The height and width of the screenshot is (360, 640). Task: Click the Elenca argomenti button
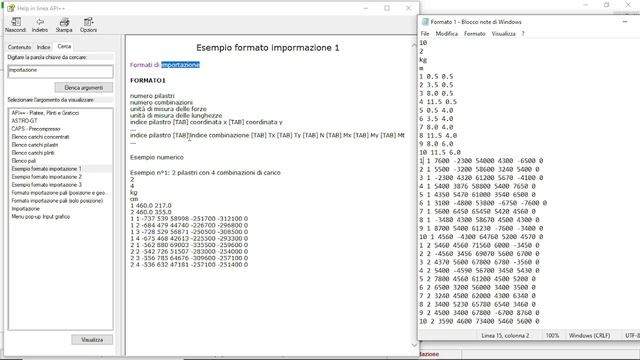(84, 88)
